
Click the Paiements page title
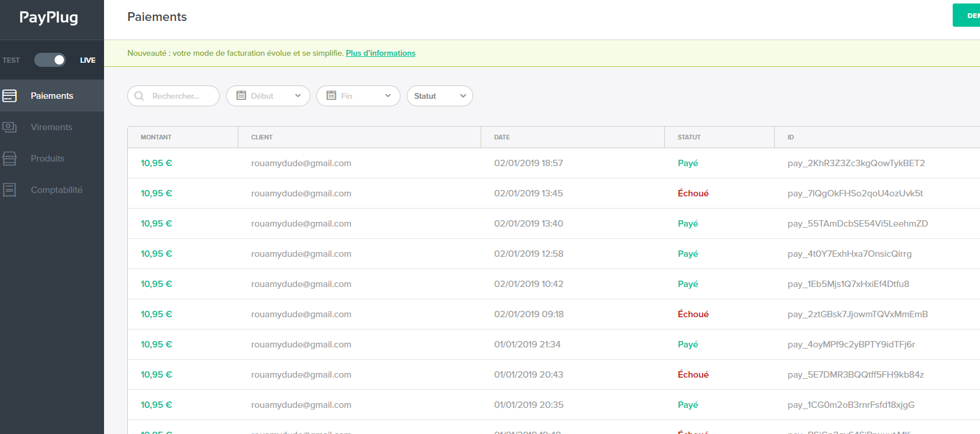157,17
